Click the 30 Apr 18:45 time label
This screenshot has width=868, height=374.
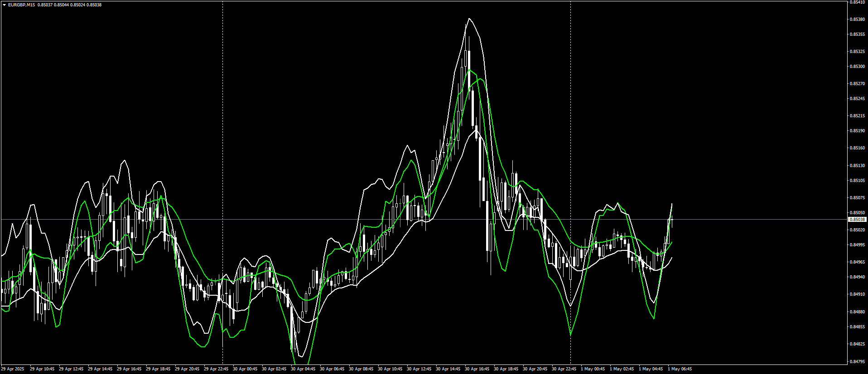506,369
